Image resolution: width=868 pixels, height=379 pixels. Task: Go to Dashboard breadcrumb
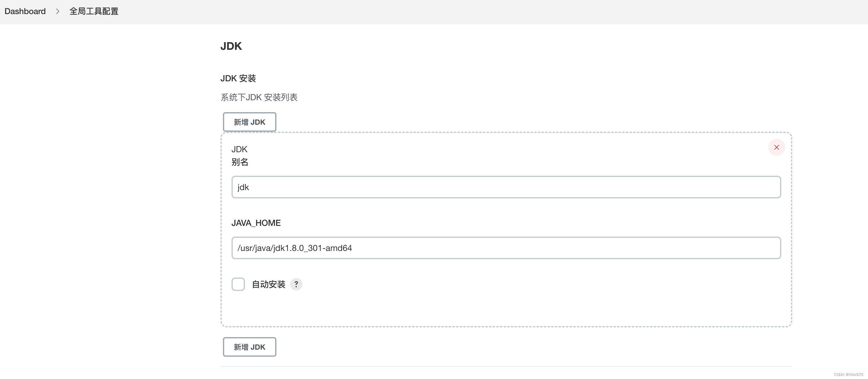pos(25,11)
